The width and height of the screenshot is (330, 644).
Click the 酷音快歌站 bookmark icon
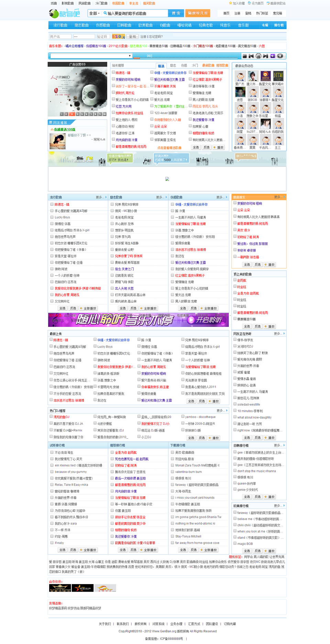point(268,3)
